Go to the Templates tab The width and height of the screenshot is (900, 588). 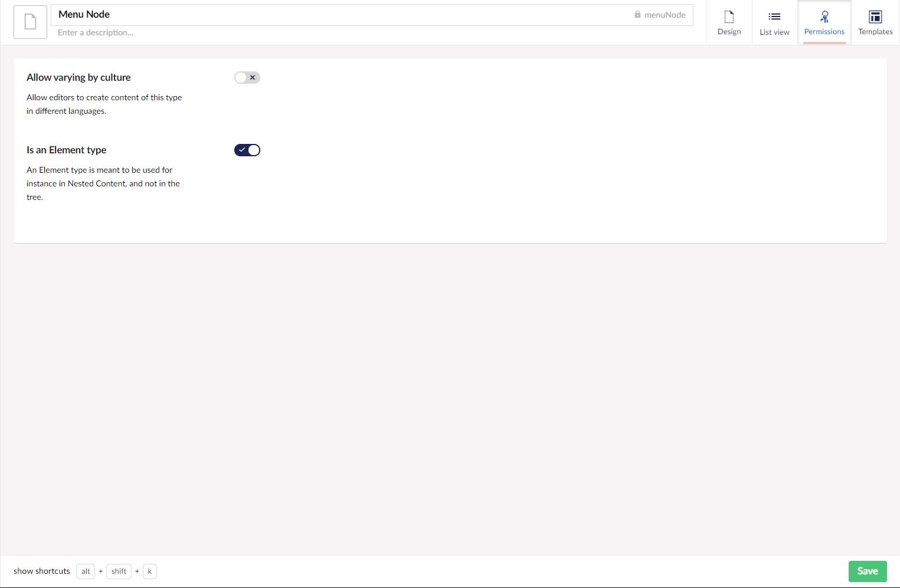point(875,22)
